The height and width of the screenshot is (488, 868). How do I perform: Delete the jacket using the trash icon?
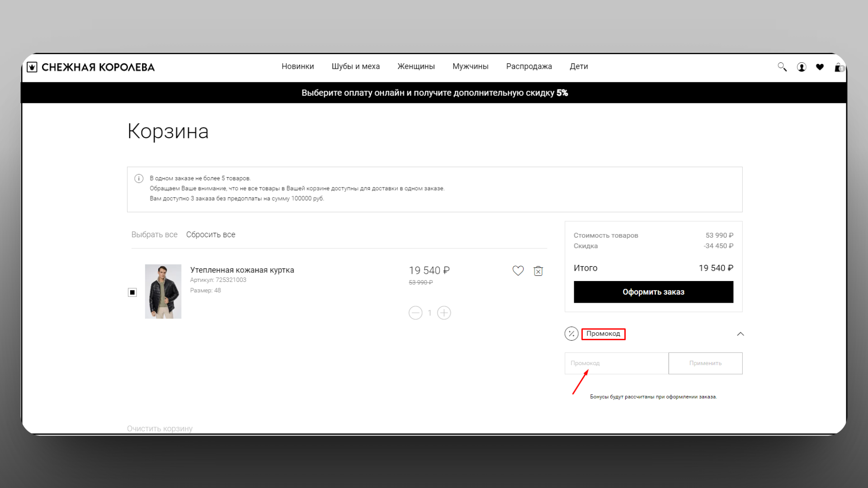[x=538, y=271]
